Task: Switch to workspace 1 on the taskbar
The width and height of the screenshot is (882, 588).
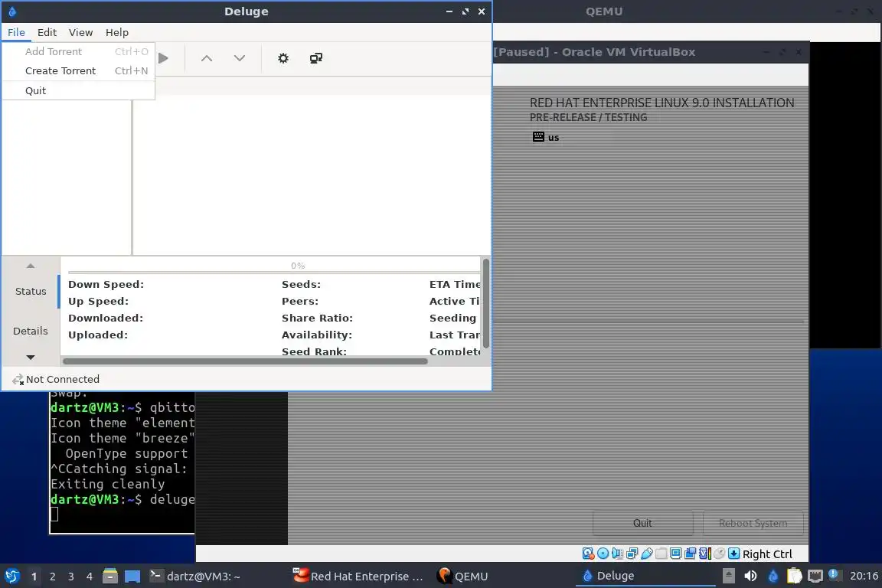Action: tap(34, 577)
